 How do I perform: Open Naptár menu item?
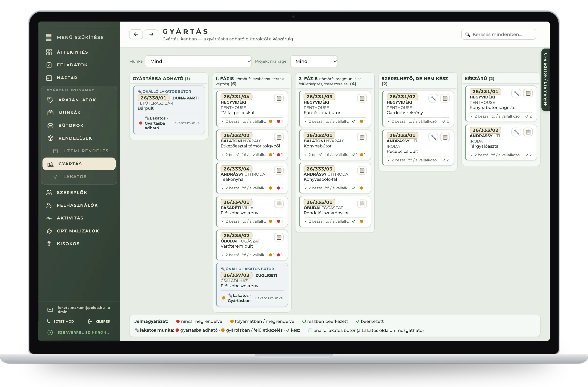coord(79,78)
